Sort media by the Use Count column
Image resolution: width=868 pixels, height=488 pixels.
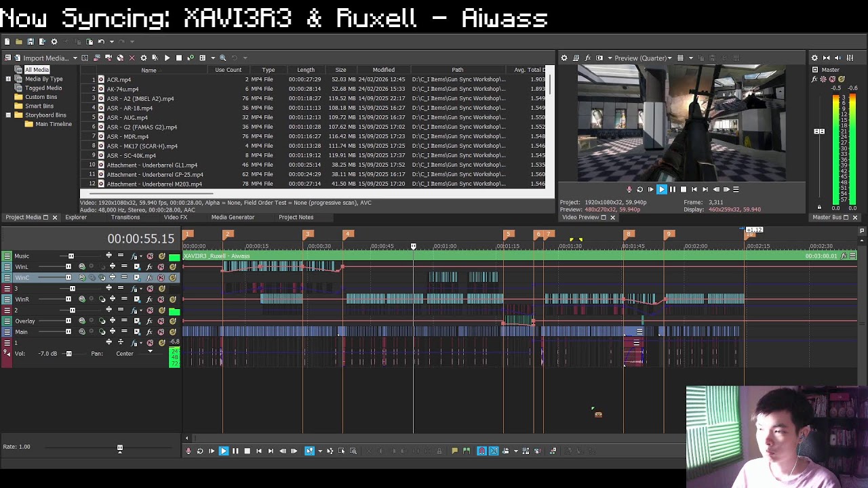coord(228,70)
